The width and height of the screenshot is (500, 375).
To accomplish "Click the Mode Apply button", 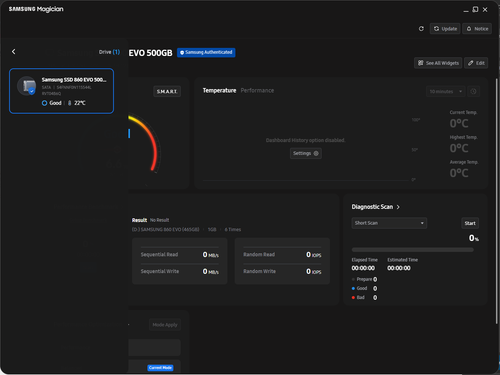I will click(x=165, y=325).
